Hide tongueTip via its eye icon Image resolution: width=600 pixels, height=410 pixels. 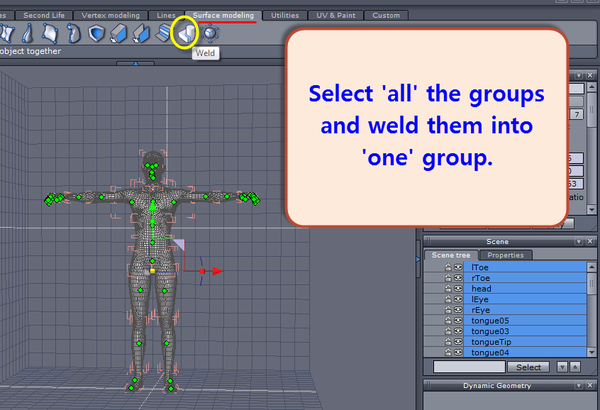[458, 341]
